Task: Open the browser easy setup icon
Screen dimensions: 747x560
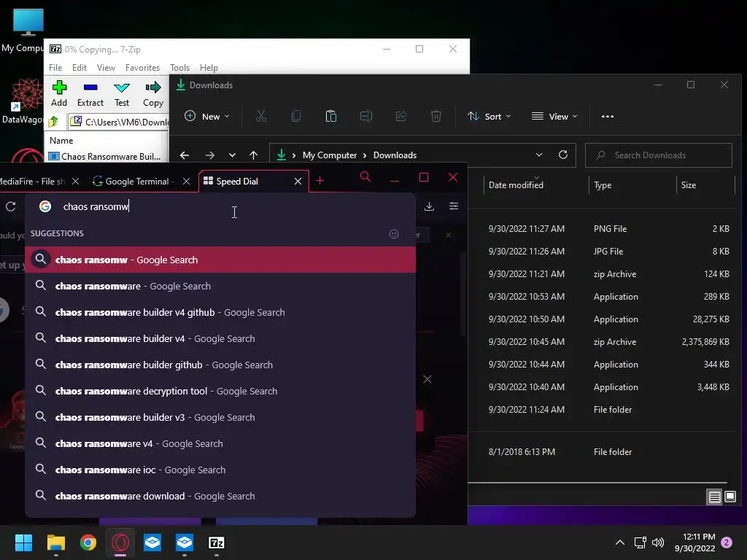Action: tap(454, 206)
